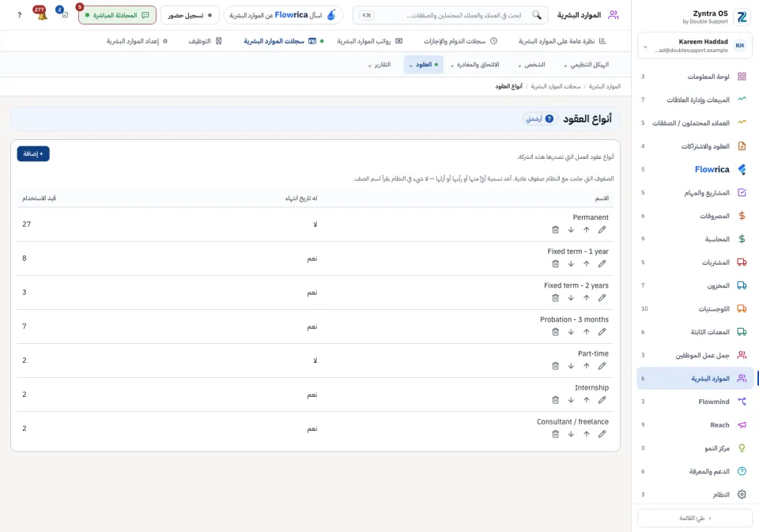Switch to سجلات الموارد البشرية tab
This screenshot has height=532, width=759.
click(283, 41)
